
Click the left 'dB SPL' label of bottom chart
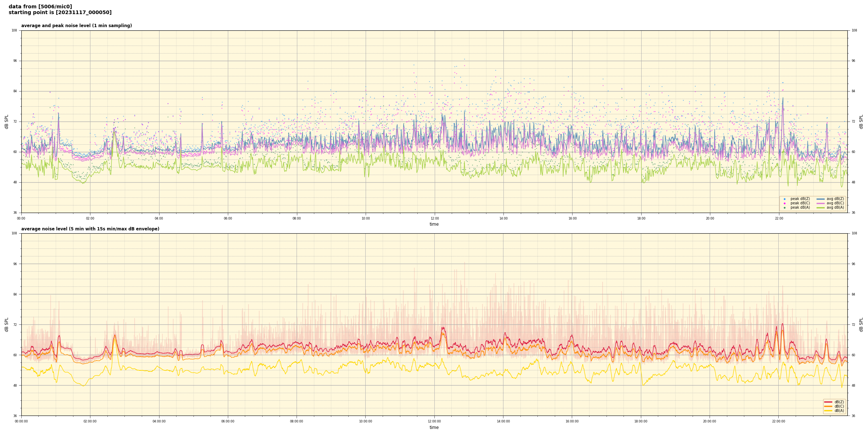tap(7, 324)
